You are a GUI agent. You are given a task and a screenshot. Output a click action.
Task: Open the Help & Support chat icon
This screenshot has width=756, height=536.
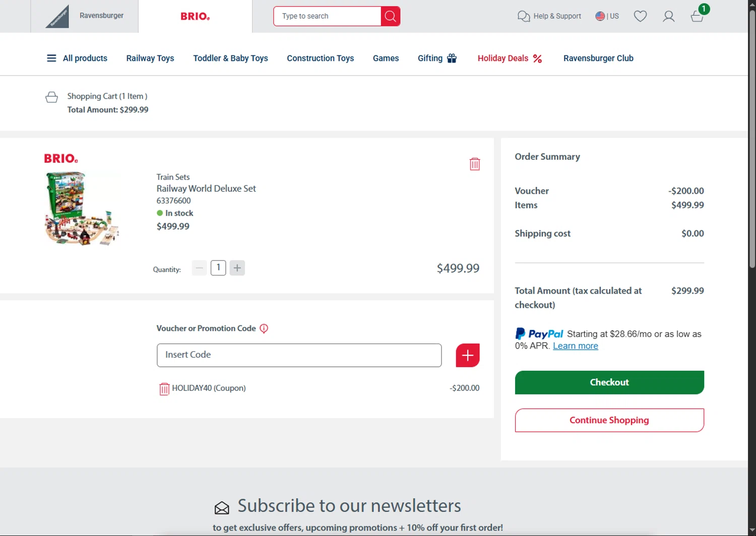coord(524,16)
